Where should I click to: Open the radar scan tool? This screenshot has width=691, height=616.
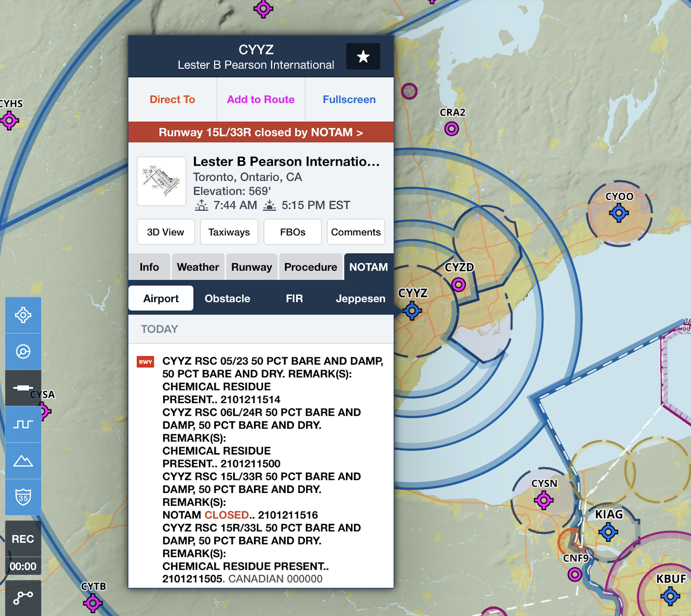23,351
